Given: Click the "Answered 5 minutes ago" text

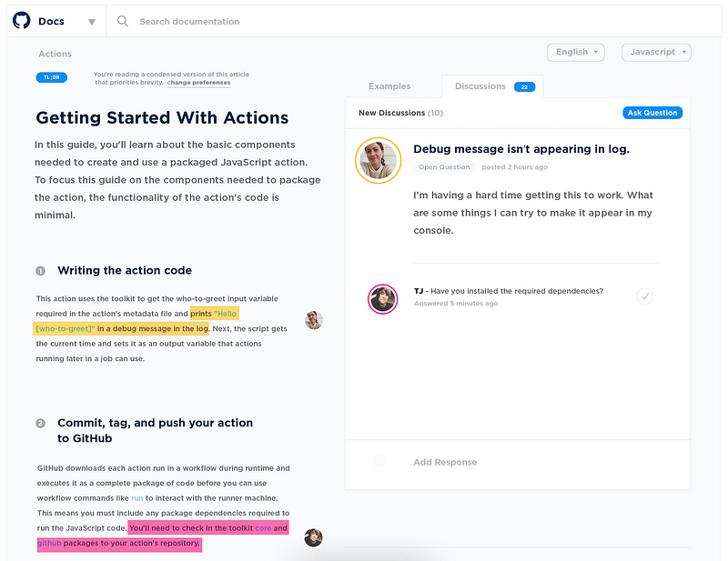Looking at the screenshot, I should 456,304.
